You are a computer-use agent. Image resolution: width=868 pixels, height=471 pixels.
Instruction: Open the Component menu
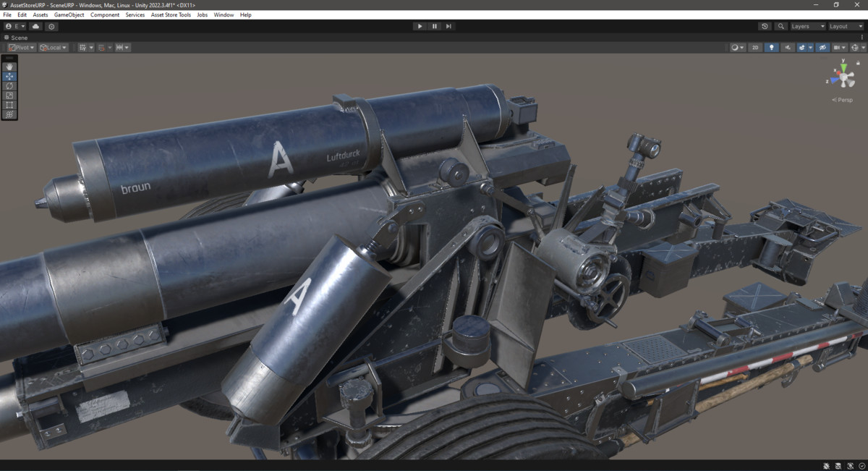pos(105,14)
